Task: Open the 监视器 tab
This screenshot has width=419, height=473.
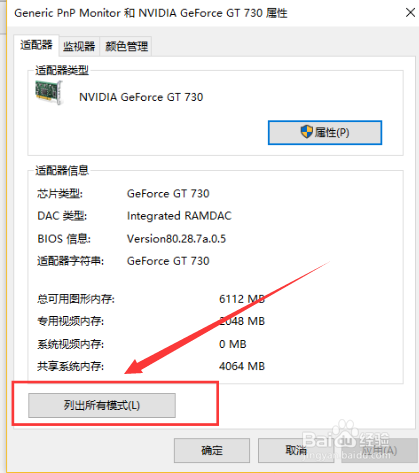Action: point(79,46)
